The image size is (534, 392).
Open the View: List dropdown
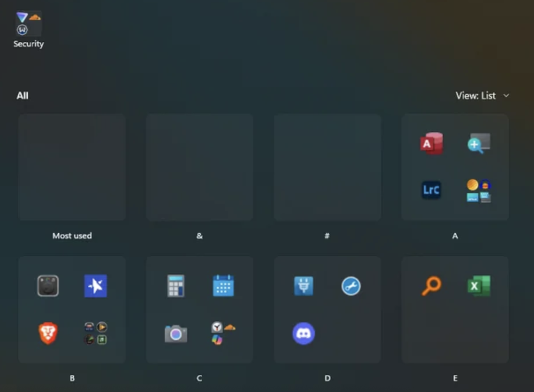click(x=482, y=96)
